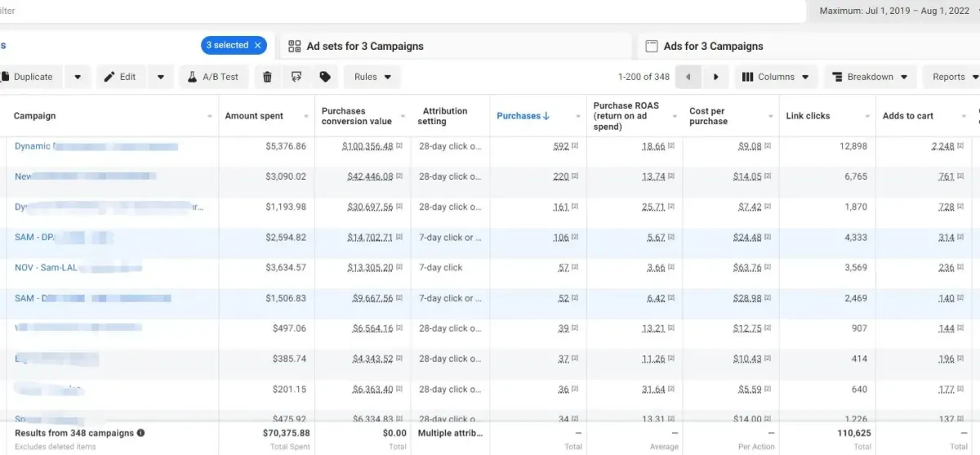Switch to Ads for 3 Campaigns tab
980x455 pixels.
713,47
